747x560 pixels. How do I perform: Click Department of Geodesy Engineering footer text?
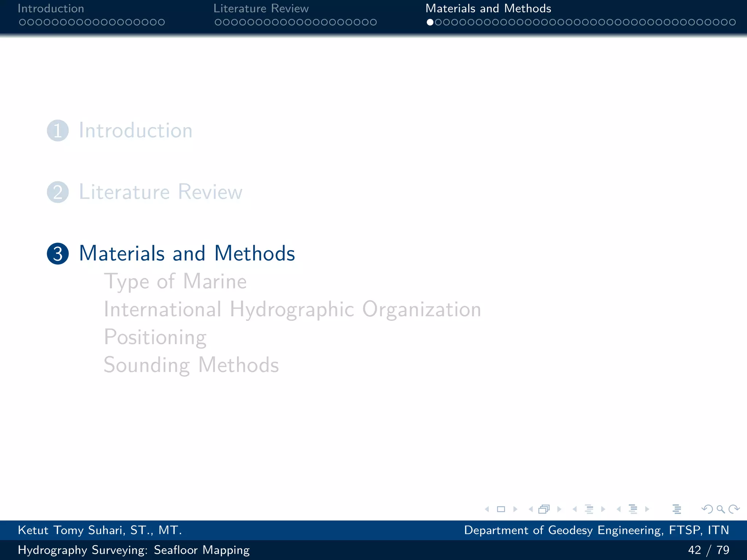click(x=596, y=530)
